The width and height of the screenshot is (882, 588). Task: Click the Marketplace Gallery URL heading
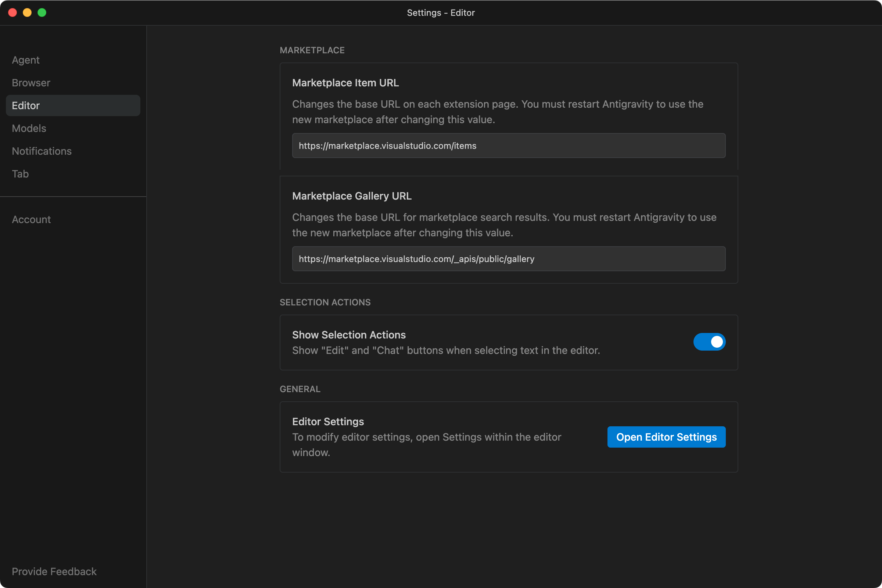[x=351, y=196]
